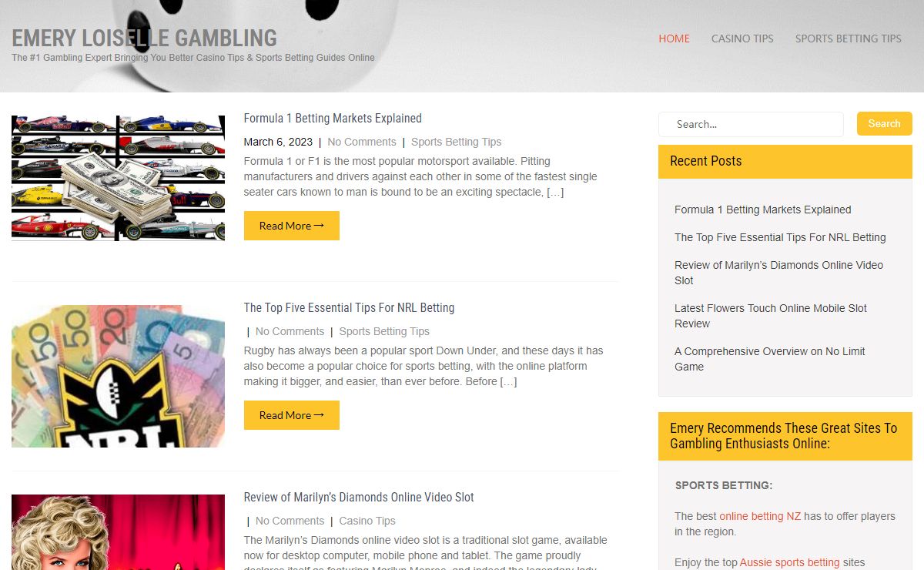Open Formula 1 Betting Markets Explained post title

click(333, 119)
